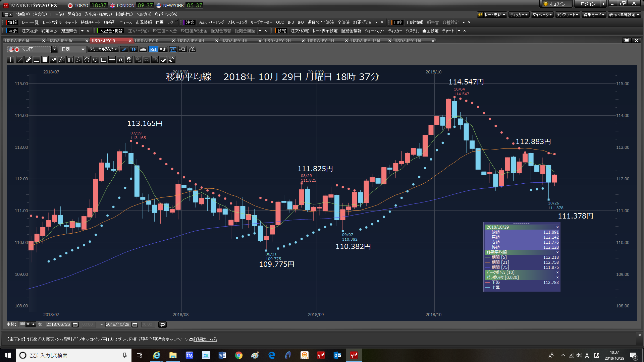Follow the 詳細はこちら campaign link

pyautogui.click(x=205, y=340)
